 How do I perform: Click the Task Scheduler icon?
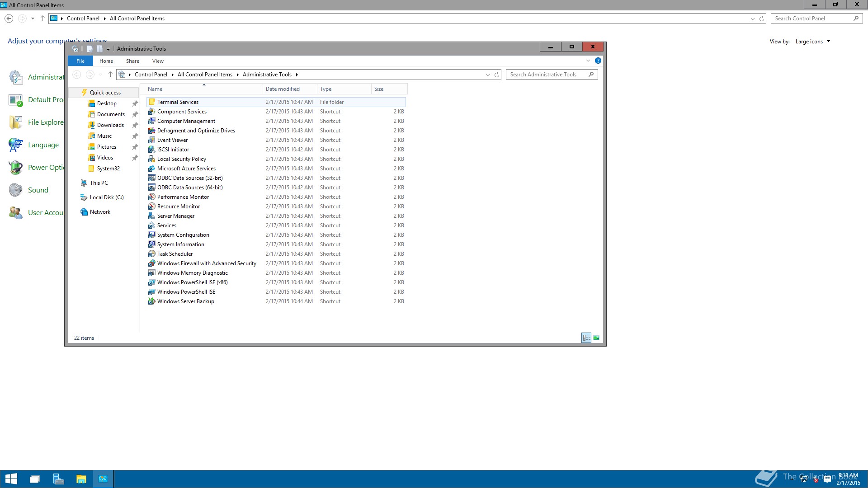(x=152, y=254)
